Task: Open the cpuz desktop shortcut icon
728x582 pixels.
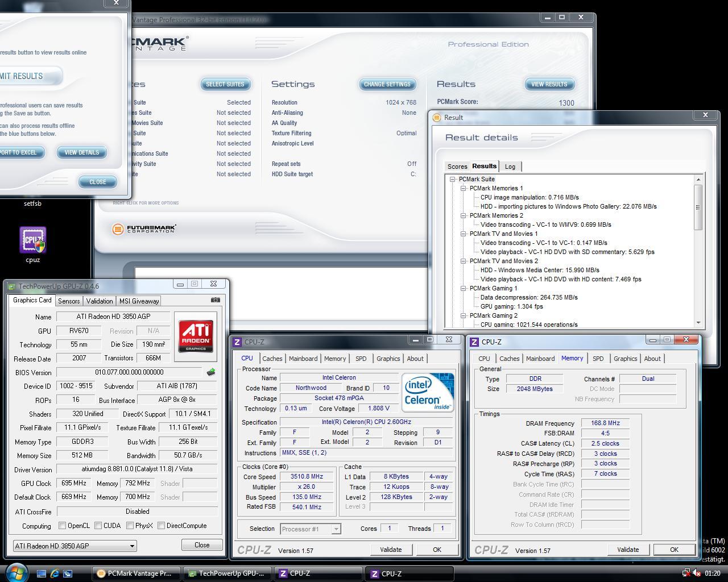Action: coord(33,240)
